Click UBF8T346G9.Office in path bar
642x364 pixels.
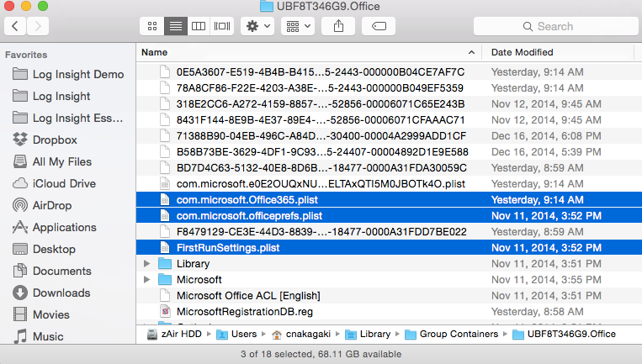(x=565, y=334)
